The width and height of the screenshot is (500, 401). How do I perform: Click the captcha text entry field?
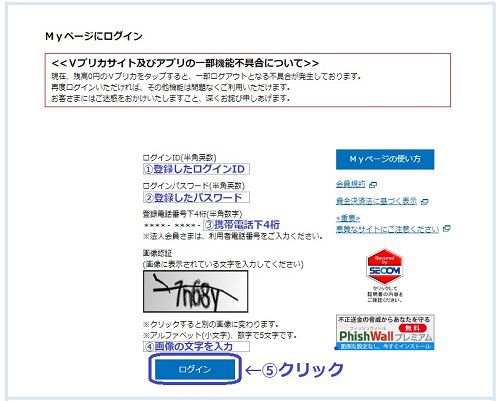(196, 346)
